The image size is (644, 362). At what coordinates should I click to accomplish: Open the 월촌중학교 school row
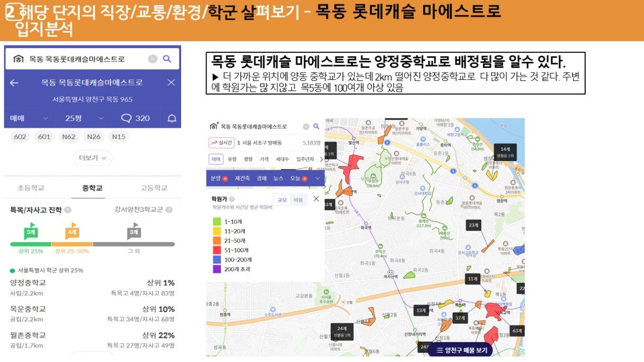(x=92, y=340)
